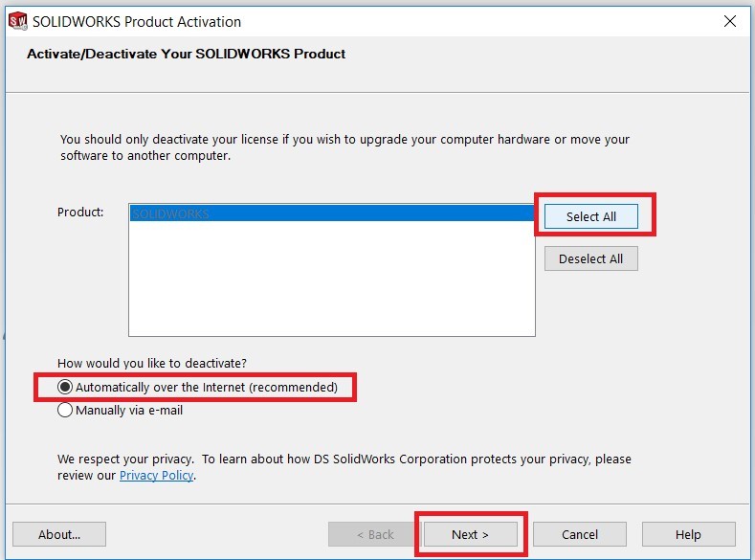Click the How would you like to deactivate text
755x560 pixels.
[x=152, y=363]
